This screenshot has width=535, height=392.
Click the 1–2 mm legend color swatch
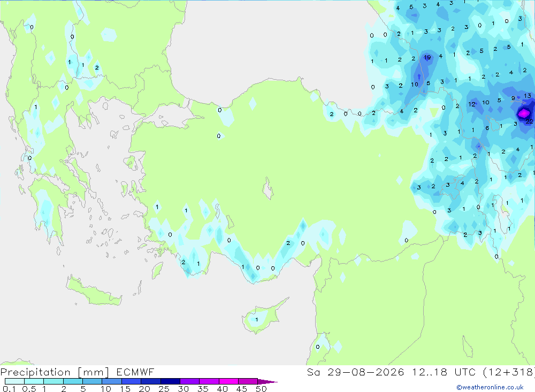(53, 381)
